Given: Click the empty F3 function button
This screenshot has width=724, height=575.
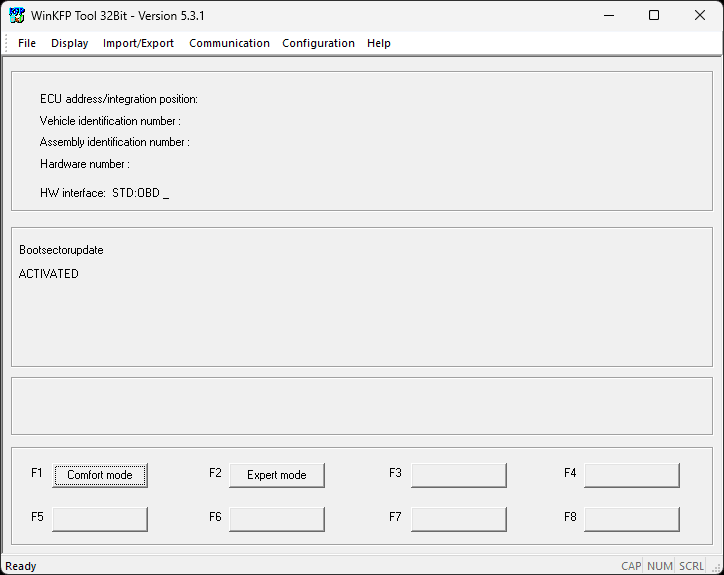Looking at the screenshot, I should click(459, 475).
